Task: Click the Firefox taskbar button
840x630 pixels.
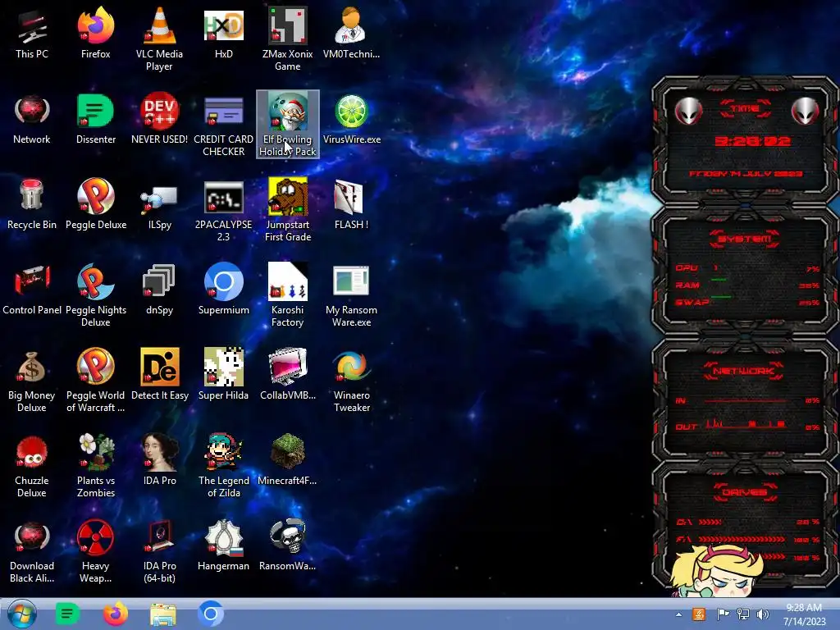Action: pyautogui.click(x=115, y=614)
